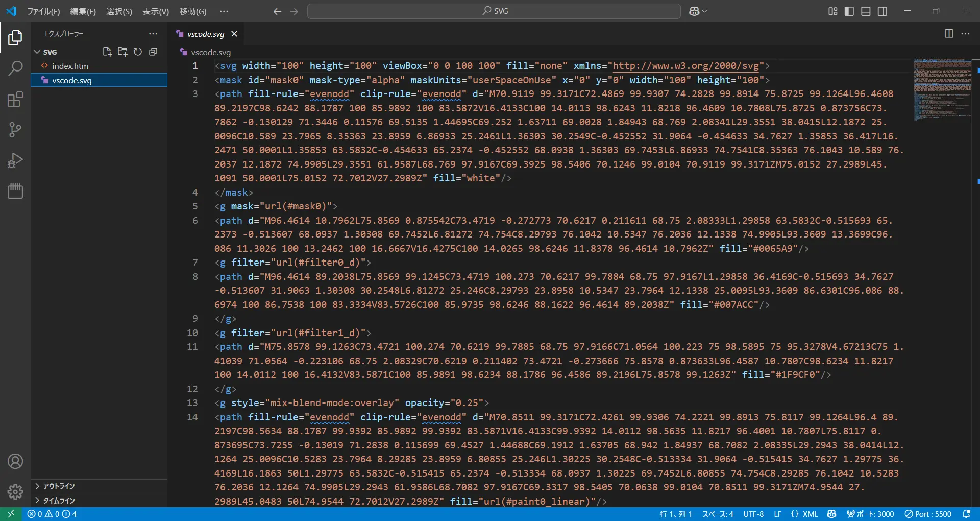Create a new folder in SVG folder
The image size is (980, 521).
tap(122, 52)
